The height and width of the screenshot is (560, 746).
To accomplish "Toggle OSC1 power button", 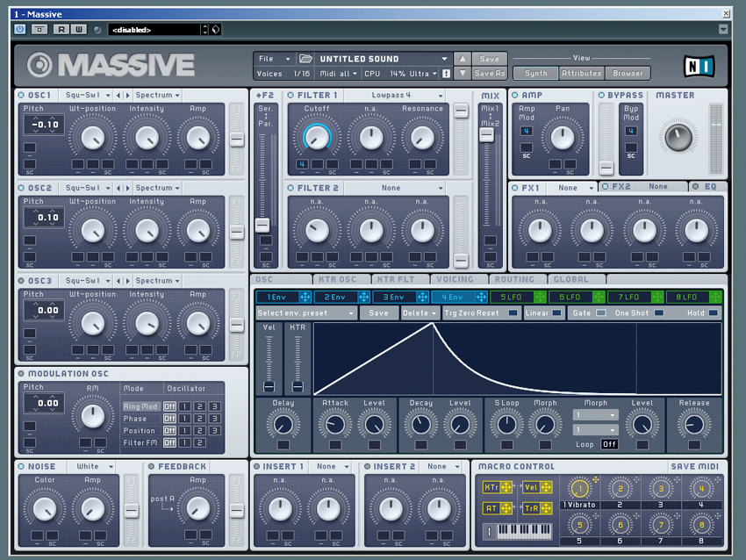I will 21,95.
